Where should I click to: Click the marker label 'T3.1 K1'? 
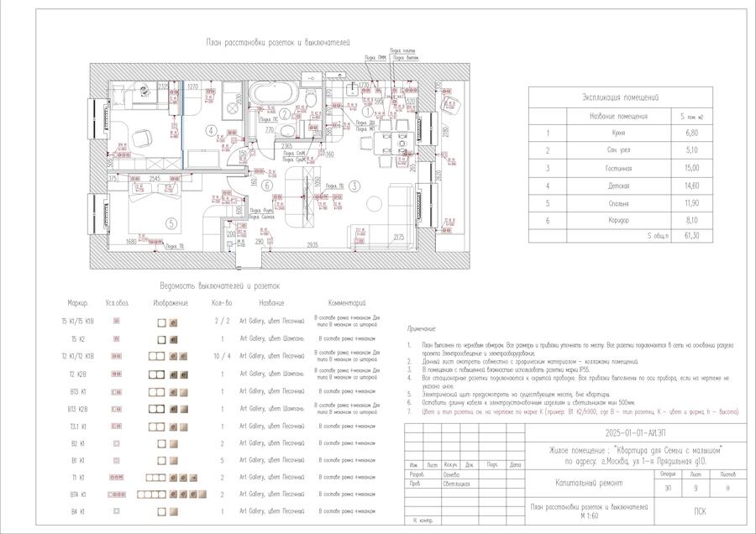click(77, 427)
